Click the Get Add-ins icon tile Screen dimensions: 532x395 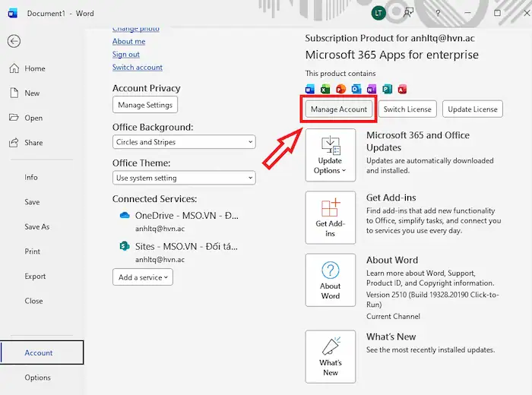click(x=330, y=217)
